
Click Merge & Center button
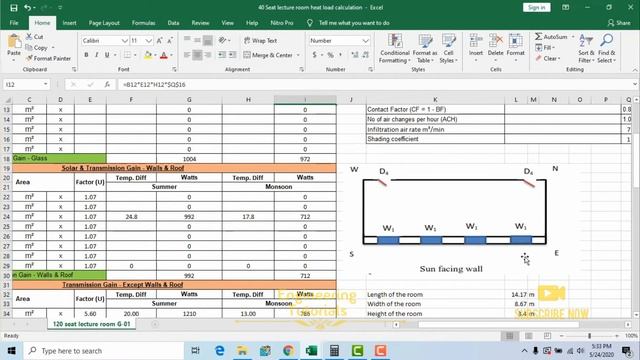click(268, 55)
